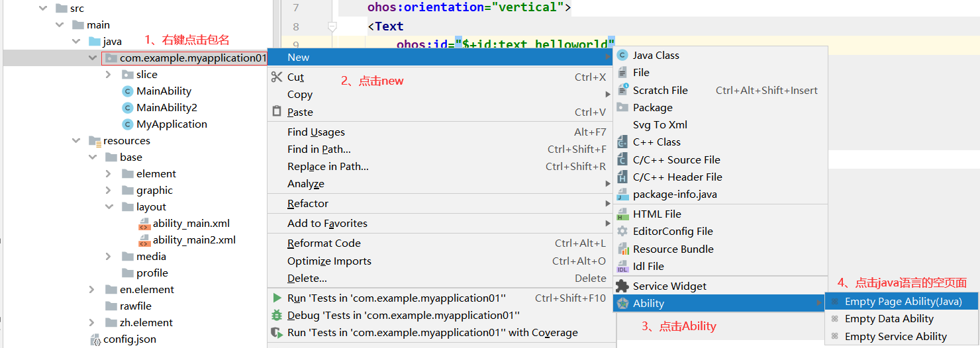Click the Cut scissors icon
The width and height of the screenshot is (980, 348).
(277, 77)
